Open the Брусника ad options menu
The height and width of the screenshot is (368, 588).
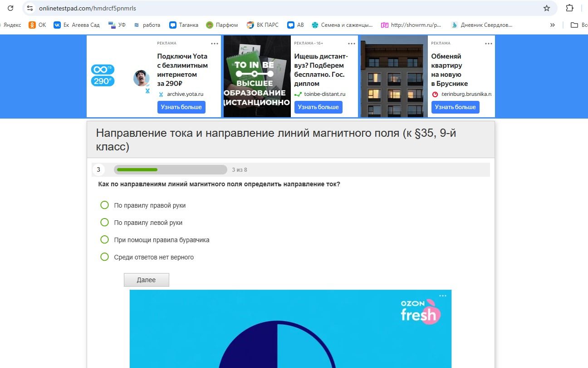489,44
